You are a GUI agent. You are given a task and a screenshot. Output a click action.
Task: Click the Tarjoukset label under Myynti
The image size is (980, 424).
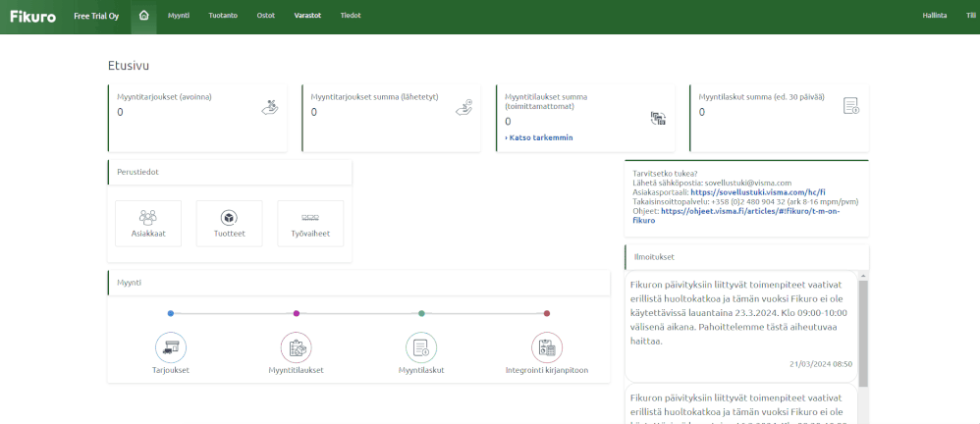171,370
